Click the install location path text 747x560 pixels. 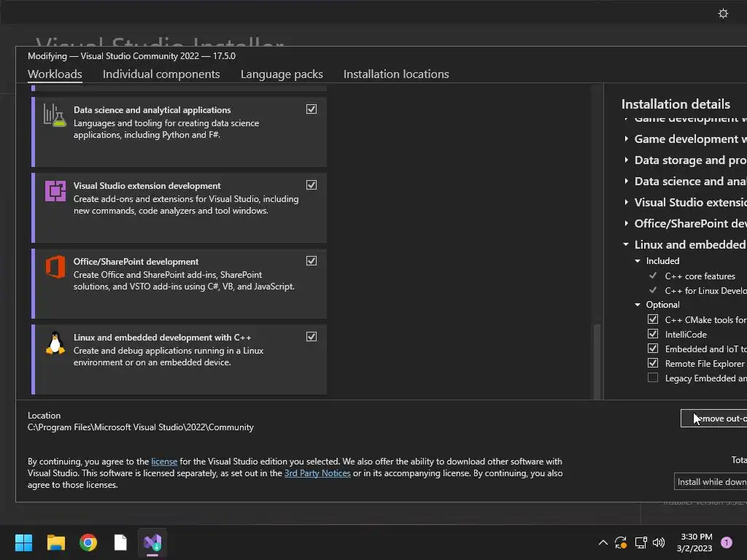141,427
